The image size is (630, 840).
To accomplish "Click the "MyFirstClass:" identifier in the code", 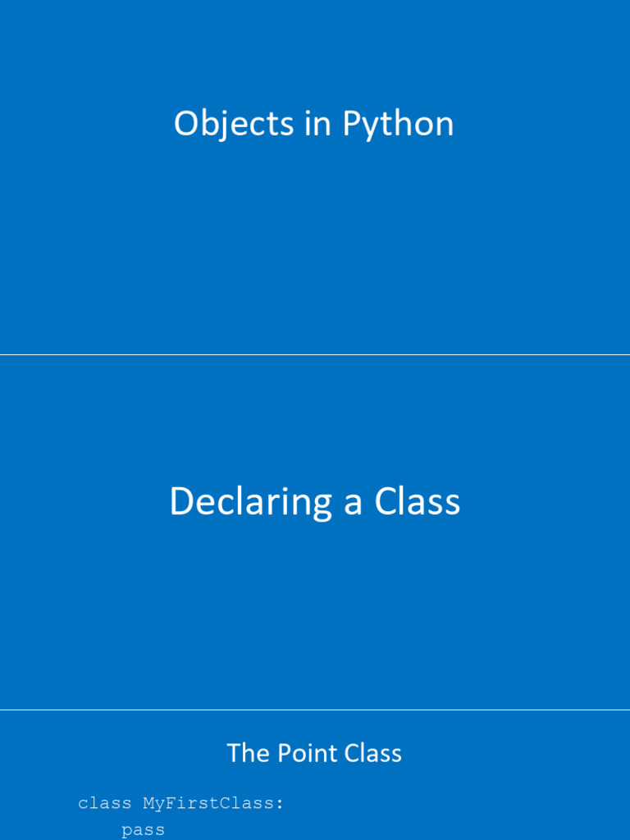I will point(213,804).
